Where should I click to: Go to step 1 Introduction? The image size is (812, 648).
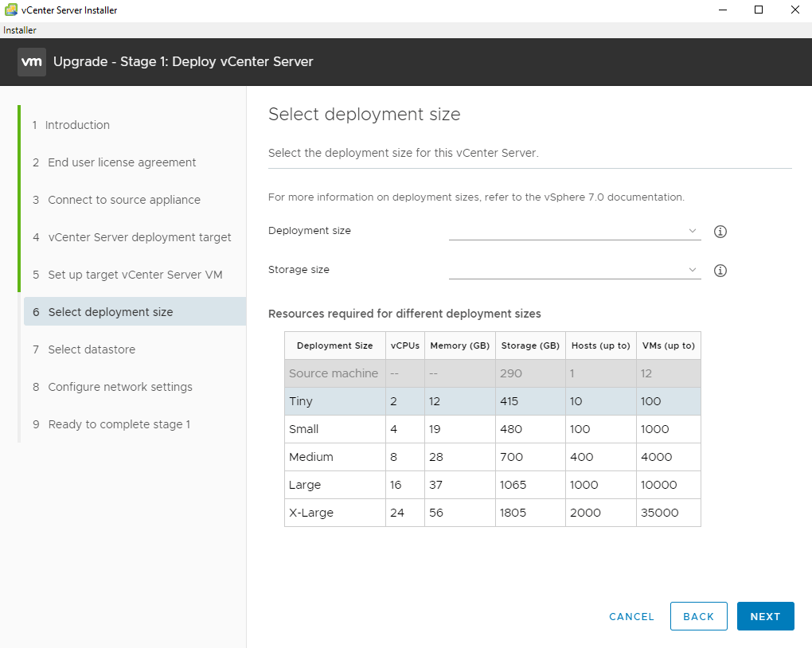click(77, 125)
